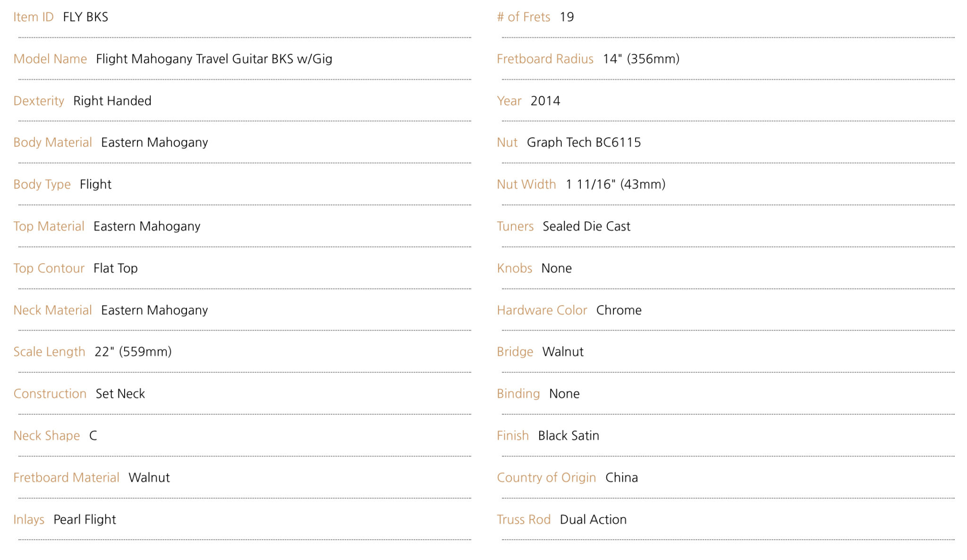Viewport: 967px width, 560px height.
Task: Select the Body Material label
Action: click(x=52, y=142)
